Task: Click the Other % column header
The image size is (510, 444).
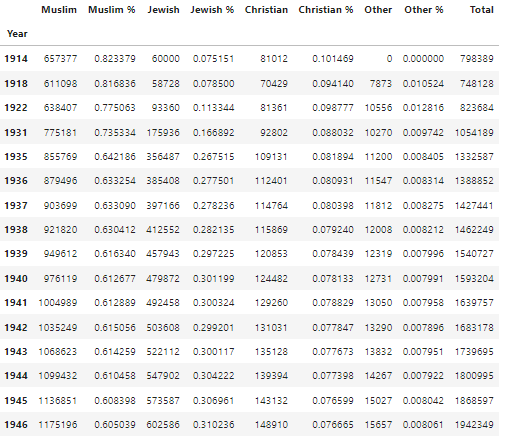Action: tap(424, 10)
